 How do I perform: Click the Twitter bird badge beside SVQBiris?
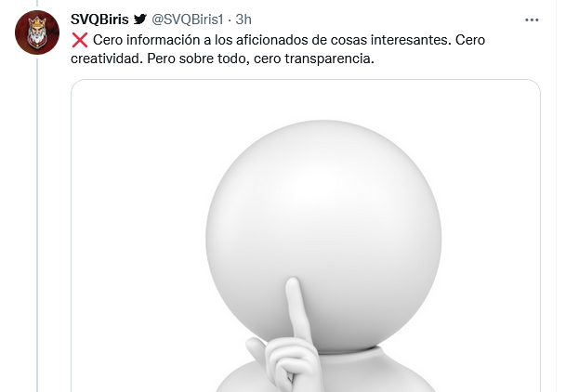coord(140,19)
